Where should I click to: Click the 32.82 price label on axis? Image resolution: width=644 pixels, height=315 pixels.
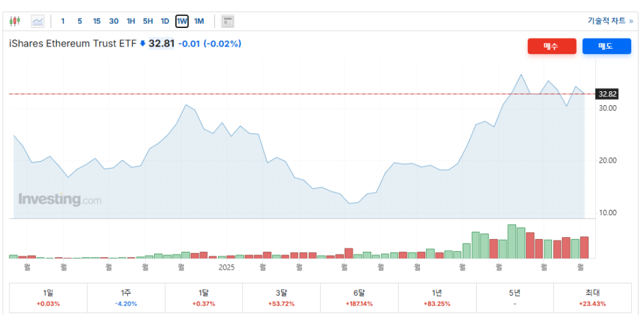607,94
